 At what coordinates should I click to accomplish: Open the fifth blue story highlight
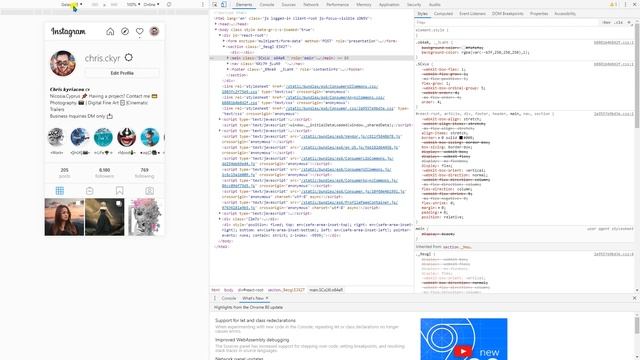pyautogui.click(x=150, y=137)
